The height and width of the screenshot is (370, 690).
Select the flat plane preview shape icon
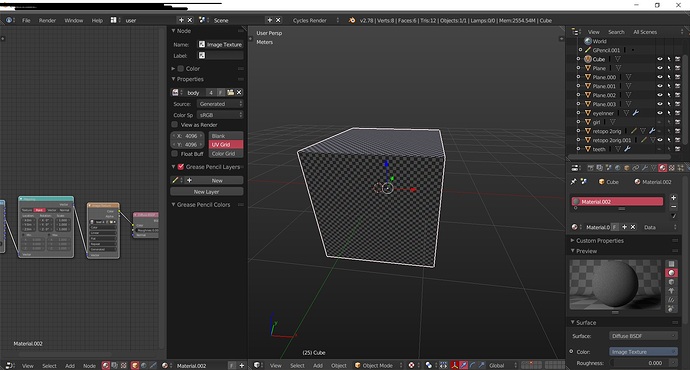[671, 264]
